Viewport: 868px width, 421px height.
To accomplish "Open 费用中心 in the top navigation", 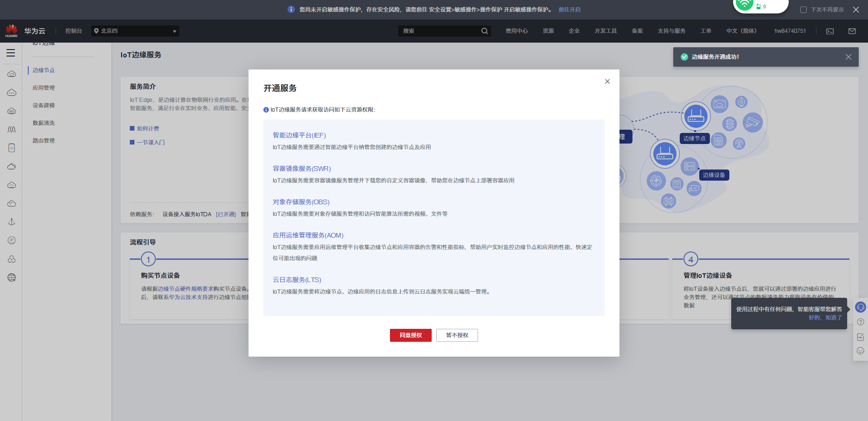I will (x=517, y=31).
